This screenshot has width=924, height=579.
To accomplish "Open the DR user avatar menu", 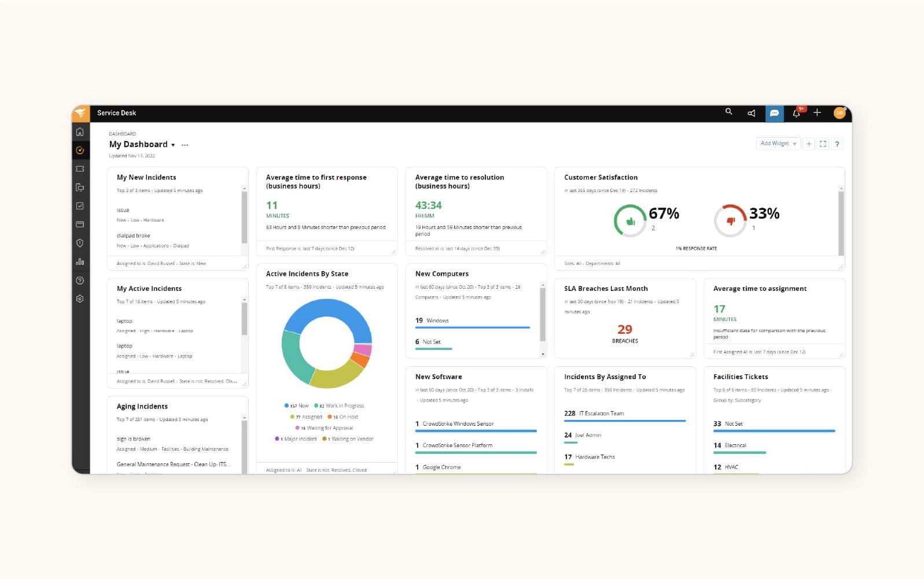I will (x=840, y=113).
